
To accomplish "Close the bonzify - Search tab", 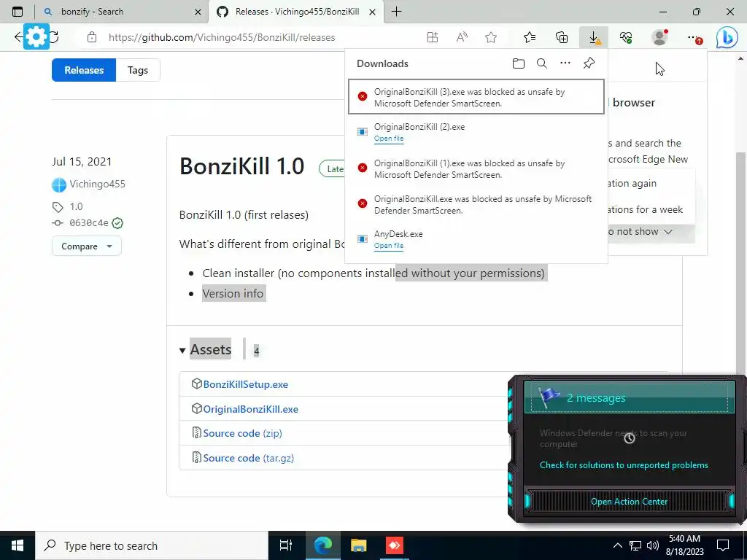I will [198, 12].
